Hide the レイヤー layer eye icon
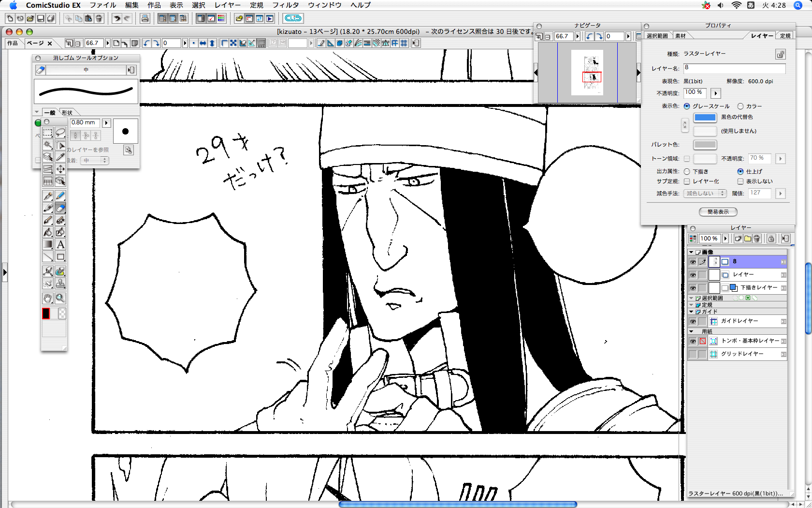The image size is (812, 508). tap(693, 275)
